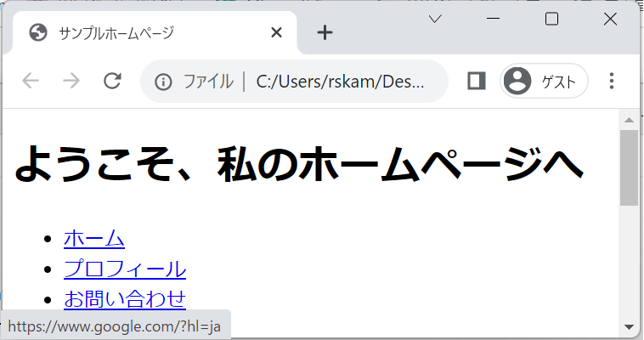Viewport: 644px width, 340px height.
Task: Minimize the Chrome window
Action: [494, 19]
